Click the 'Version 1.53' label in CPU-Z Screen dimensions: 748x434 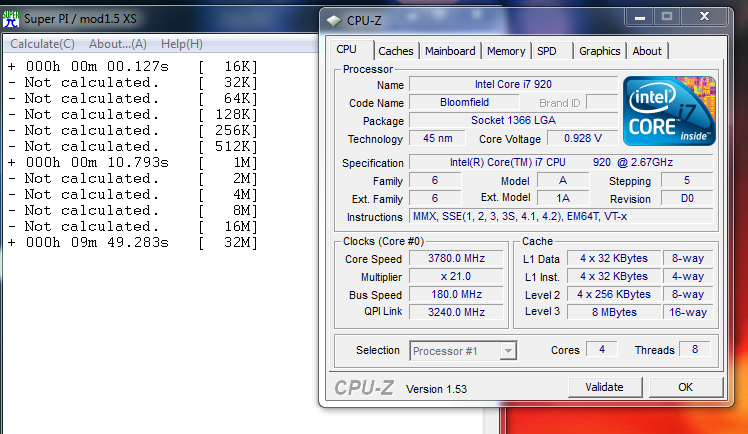tap(436, 389)
